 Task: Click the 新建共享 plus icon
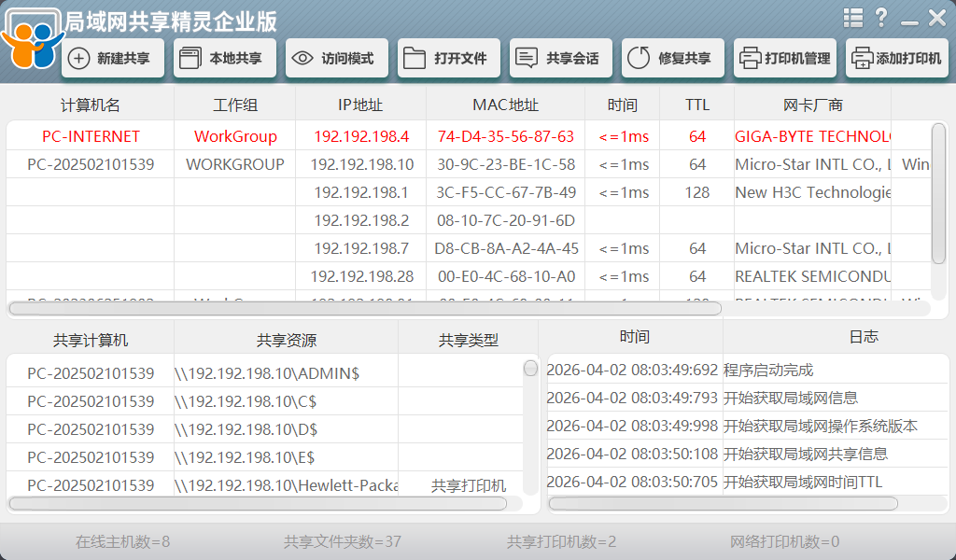(79, 58)
